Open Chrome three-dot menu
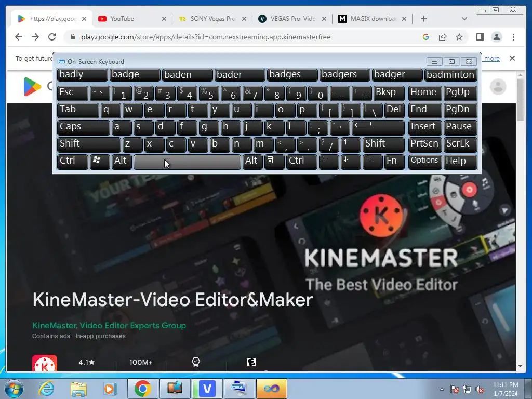The width and height of the screenshot is (532, 399). [513, 37]
